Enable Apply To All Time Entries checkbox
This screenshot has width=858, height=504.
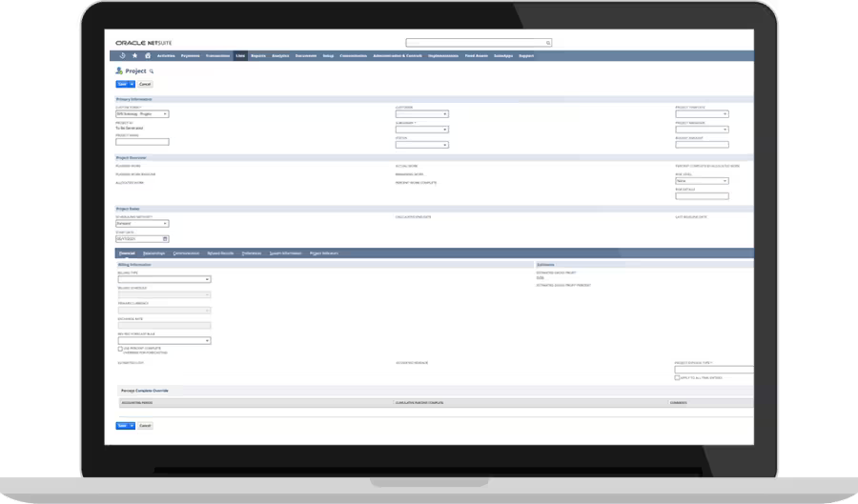tap(677, 377)
